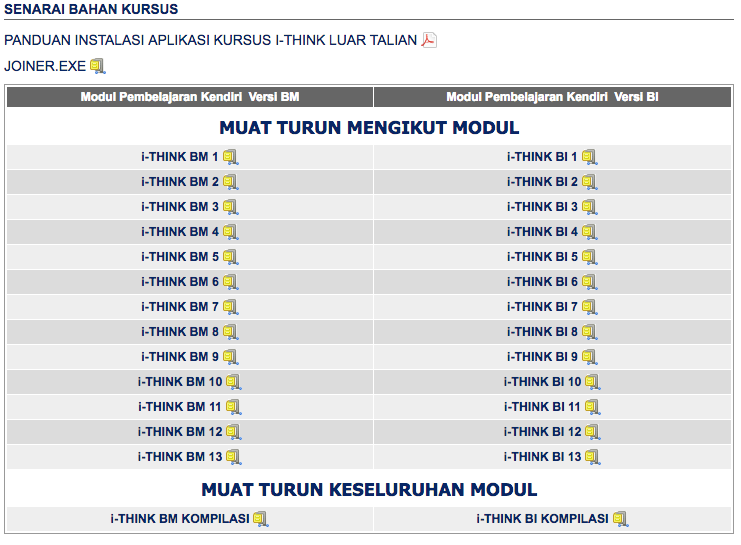This screenshot has width=741, height=545.
Task: Click zip icon next to i-THINK BI 3
Action: [590, 207]
